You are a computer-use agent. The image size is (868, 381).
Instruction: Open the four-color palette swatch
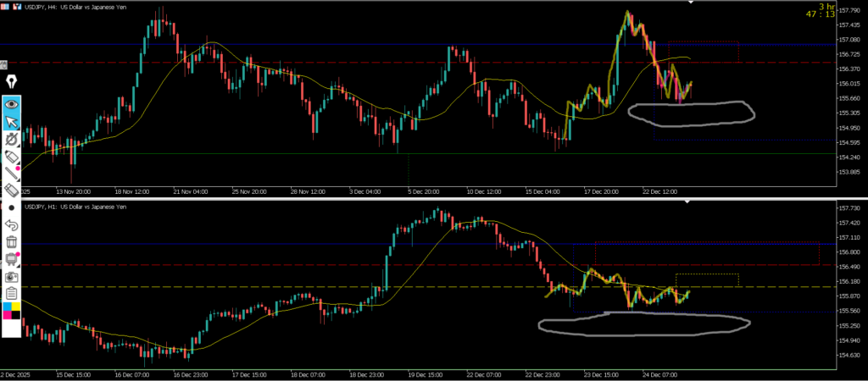(x=12, y=311)
